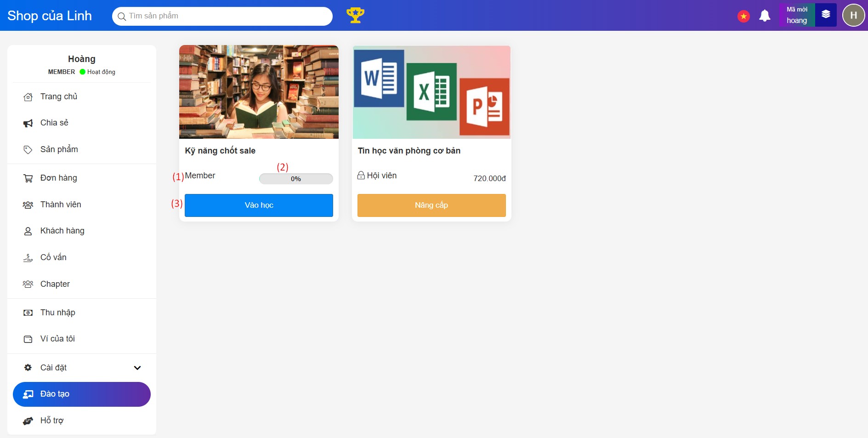Click the Vietnam flag language icon
868x438 pixels.
coord(743,17)
